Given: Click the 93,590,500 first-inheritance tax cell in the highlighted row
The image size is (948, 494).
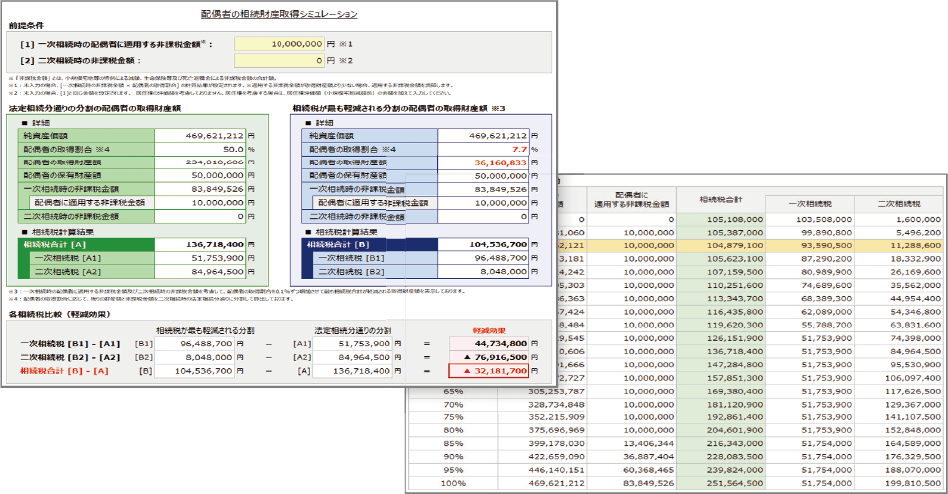Looking at the screenshot, I should coord(810,245).
